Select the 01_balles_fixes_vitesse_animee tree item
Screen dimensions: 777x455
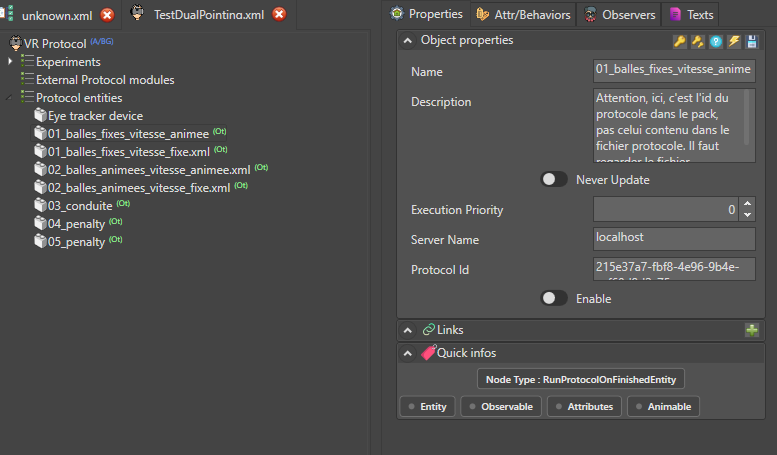click(x=128, y=133)
